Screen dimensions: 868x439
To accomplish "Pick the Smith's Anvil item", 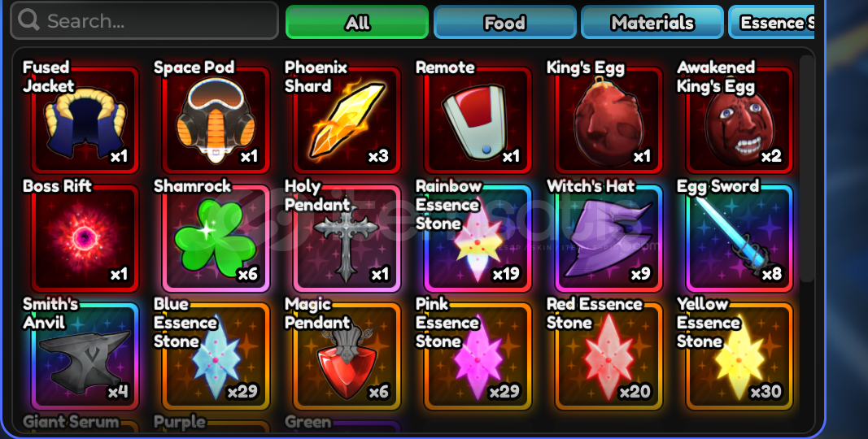I will tap(85, 356).
